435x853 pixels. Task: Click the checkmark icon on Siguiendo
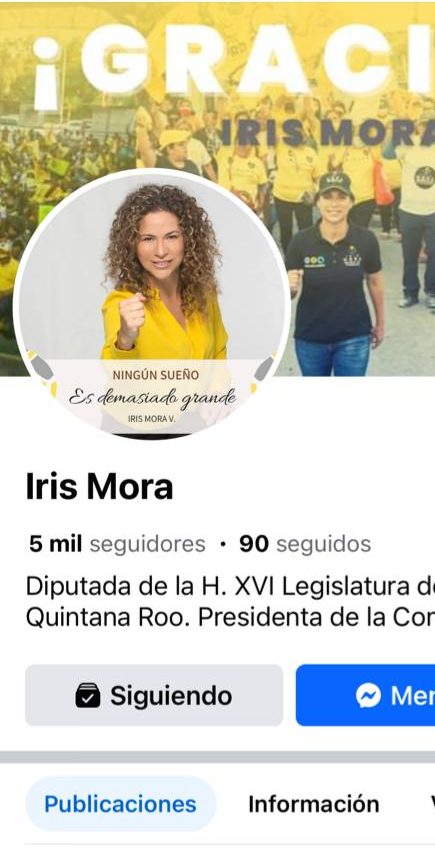88,695
